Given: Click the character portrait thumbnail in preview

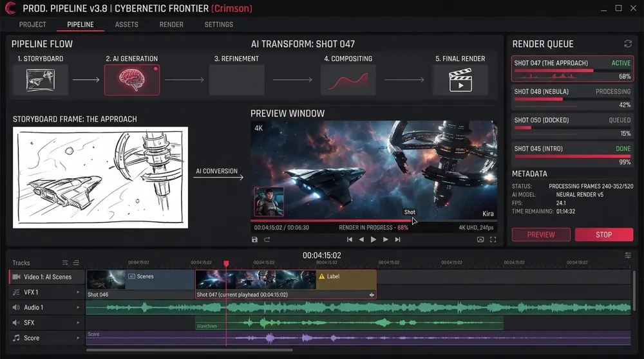Looking at the screenshot, I should [x=269, y=201].
